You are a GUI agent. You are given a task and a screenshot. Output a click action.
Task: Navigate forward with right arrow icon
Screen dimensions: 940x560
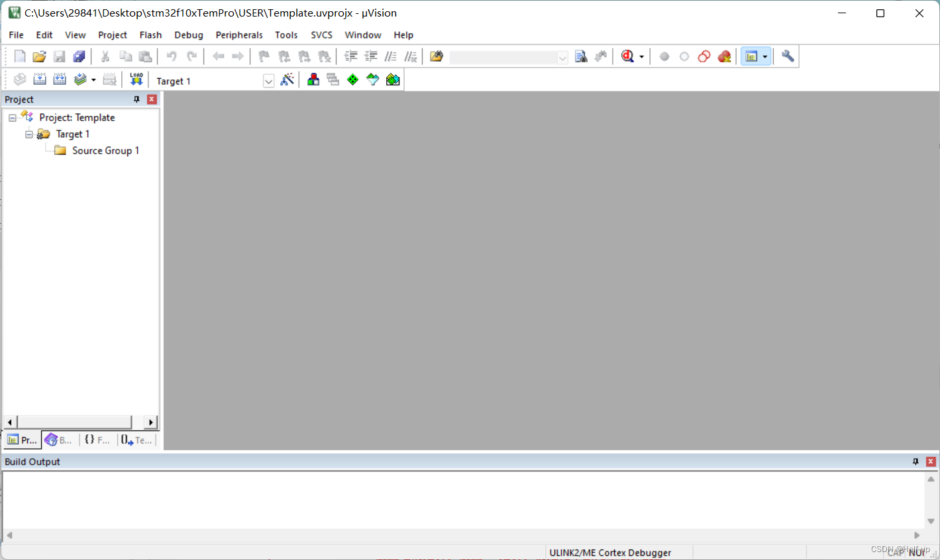click(237, 56)
